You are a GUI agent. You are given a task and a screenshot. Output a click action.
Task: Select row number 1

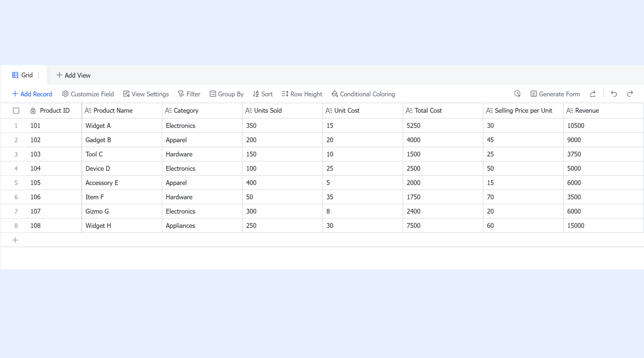(x=16, y=126)
